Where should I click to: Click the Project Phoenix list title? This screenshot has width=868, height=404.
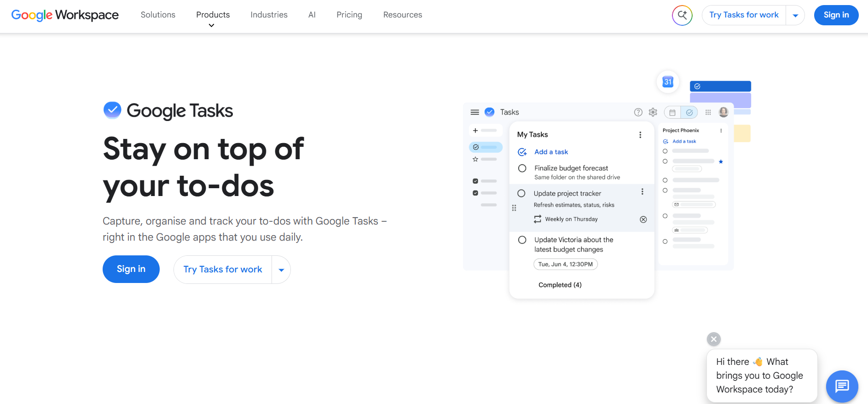(681, 130)
